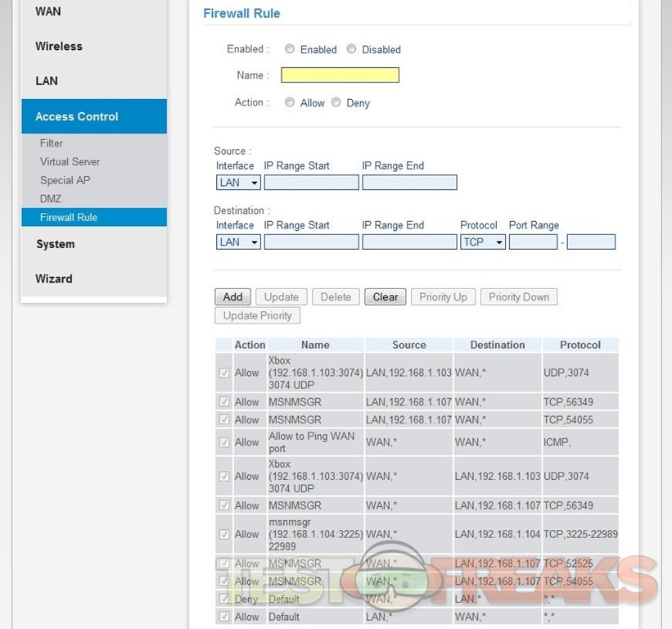Choose the Allow action option
This screenshot has height=629, width=672.
pyautogui.click(x=290, y=102)
